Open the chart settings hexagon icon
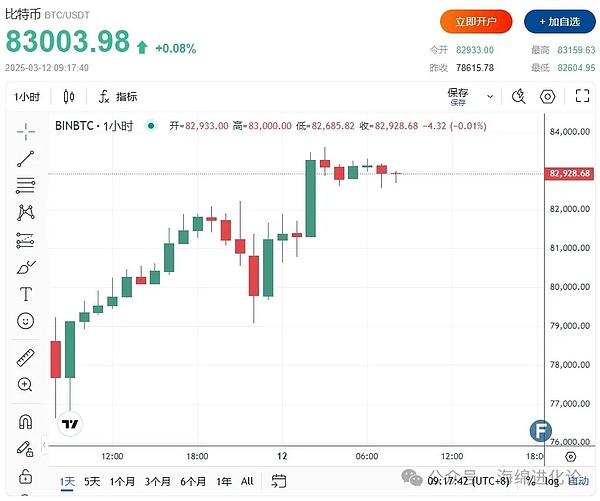600x501 pixels. point(547,97)
